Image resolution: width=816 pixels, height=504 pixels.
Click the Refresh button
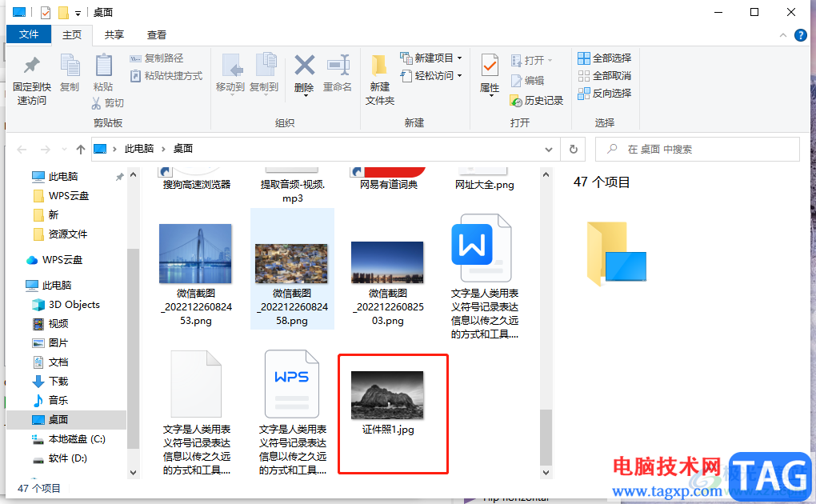tap(573, 150)
